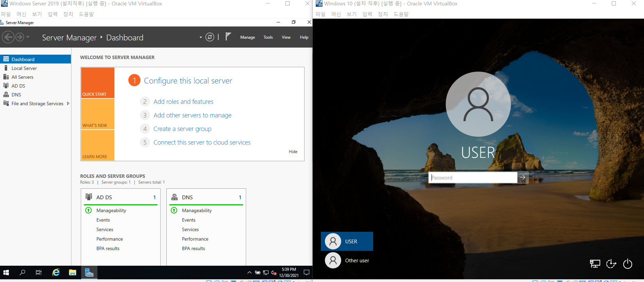Open Services under the AD DS tile
This screenshot has width=644, height=282.
click(105, 229)
